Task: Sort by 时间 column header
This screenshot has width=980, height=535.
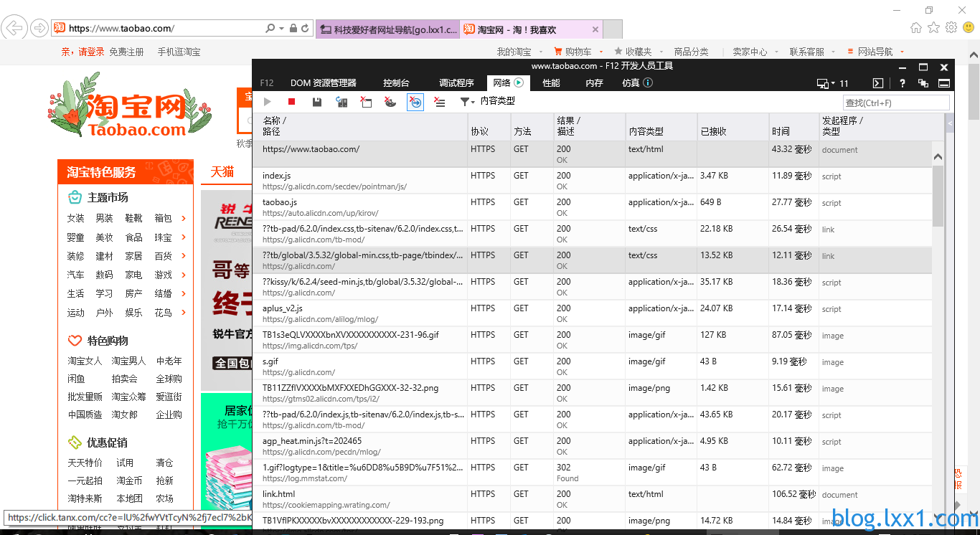Action: (x=793, y=126)
